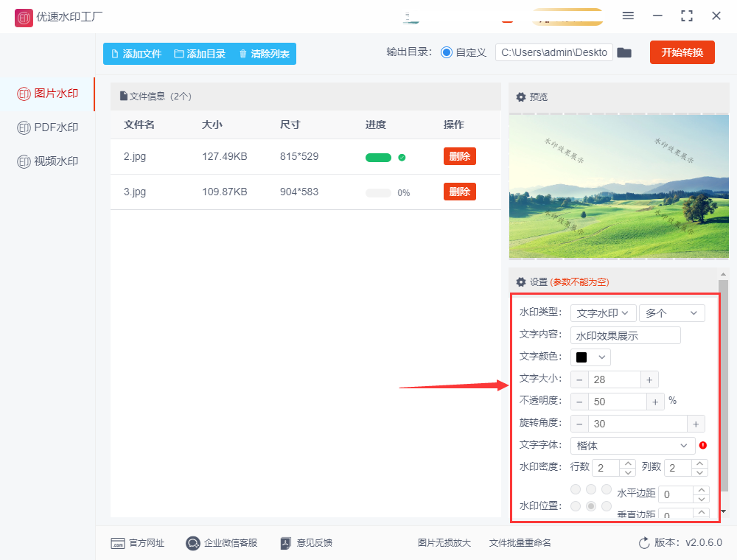Click the PDF水印 stamp icon
The image size is (737, 560).
24,127
